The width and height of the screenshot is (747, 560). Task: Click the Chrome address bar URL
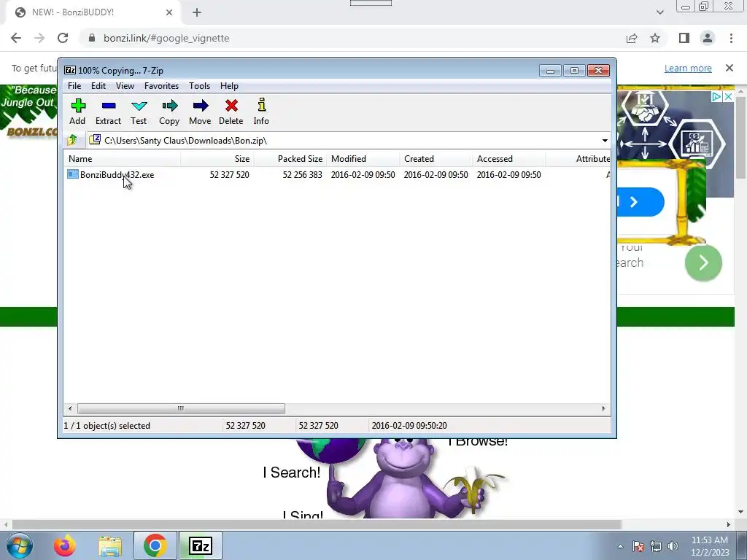(x=166, y=38)
